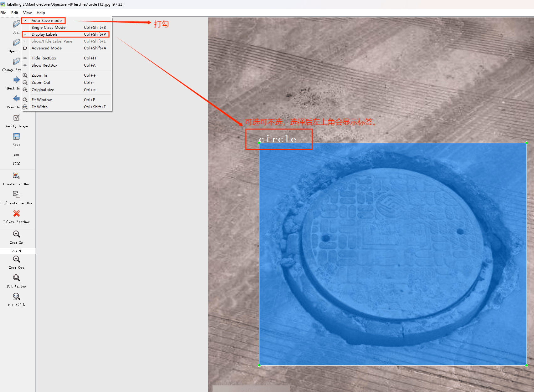The image size is (534, 392).
Task: Click the toolbar Zoom In magnifier
Action: coord(17,234)
